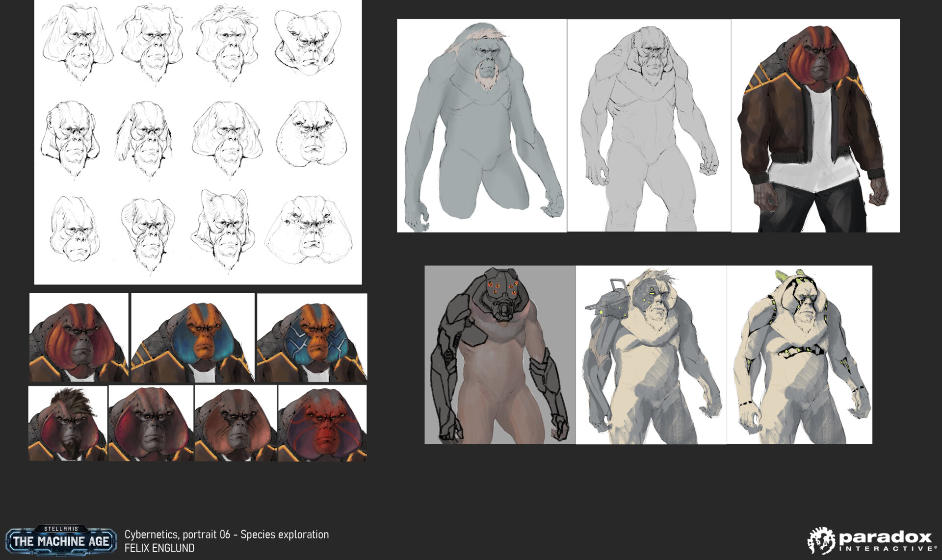Click the spiky brown hair head variant
The image size is (942, 560).
(68, 423)
